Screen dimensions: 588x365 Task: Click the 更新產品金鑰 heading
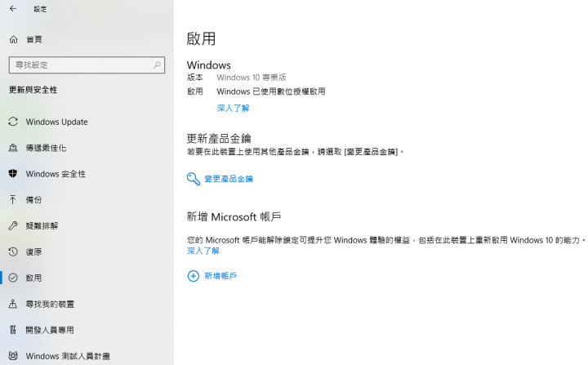(x=219, y=139)
